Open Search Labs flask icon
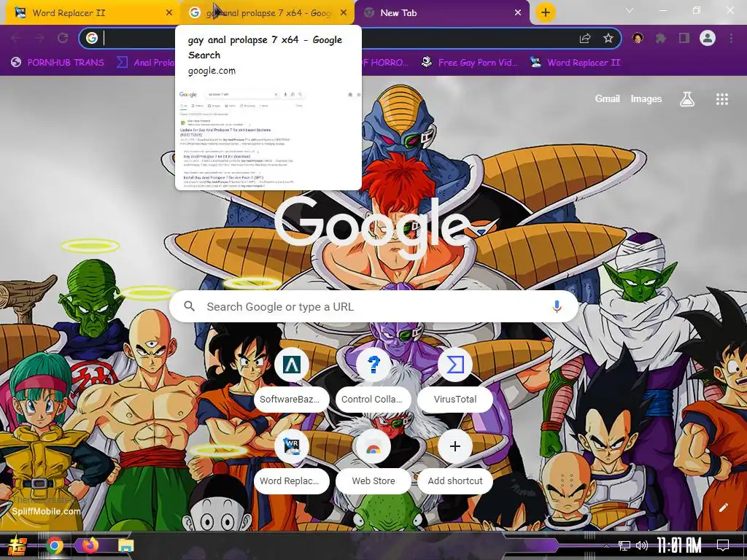This screenshot has height=560, width=747. point(687,99)
